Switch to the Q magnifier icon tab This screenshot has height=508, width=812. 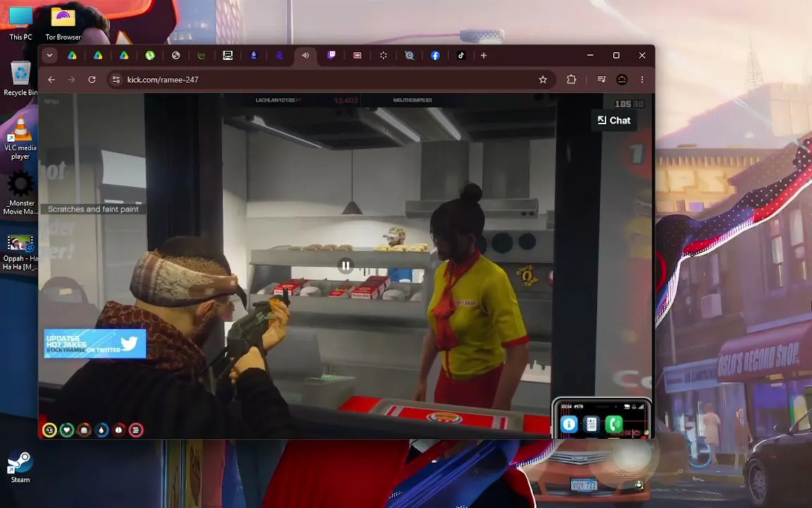tap(409, 56)
